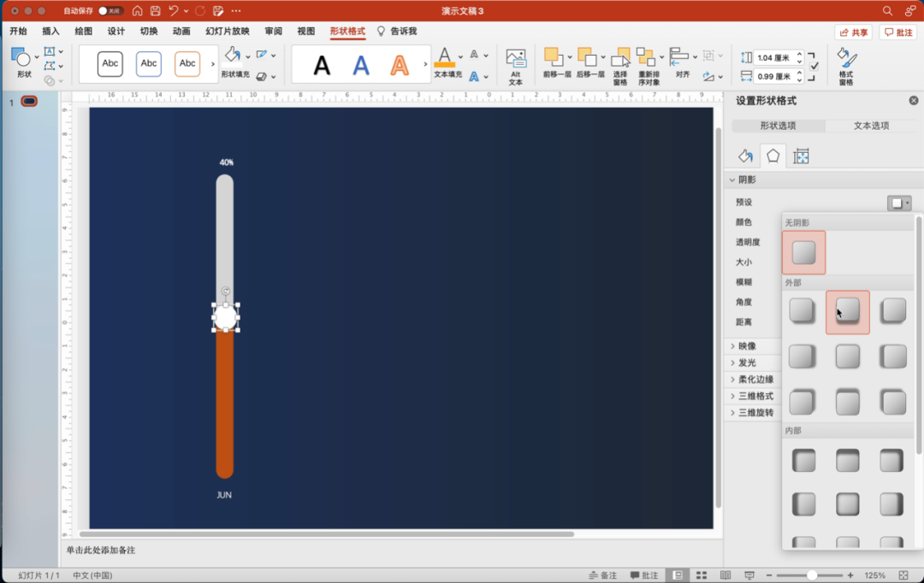This screenshot has width=924, height=583.
Task: Click the blue text effects A icon
Action: pos(474,77)
